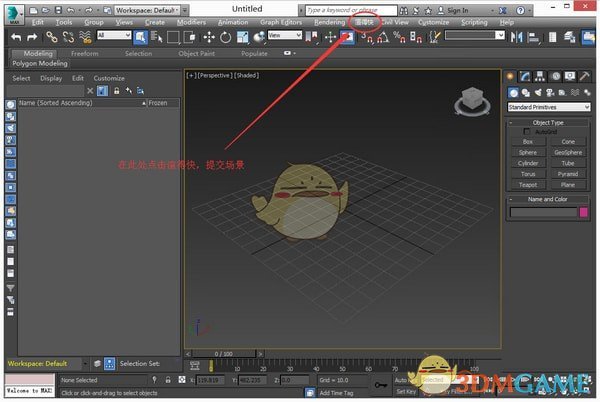Open the Hierarchy command panel tab

click(x=540, y=76)
